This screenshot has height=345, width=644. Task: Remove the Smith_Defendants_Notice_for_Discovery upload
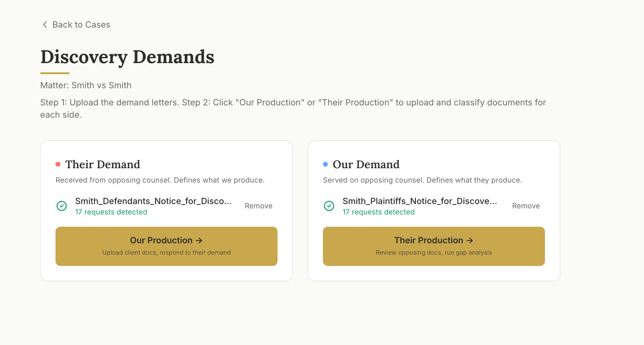[258, 206]
